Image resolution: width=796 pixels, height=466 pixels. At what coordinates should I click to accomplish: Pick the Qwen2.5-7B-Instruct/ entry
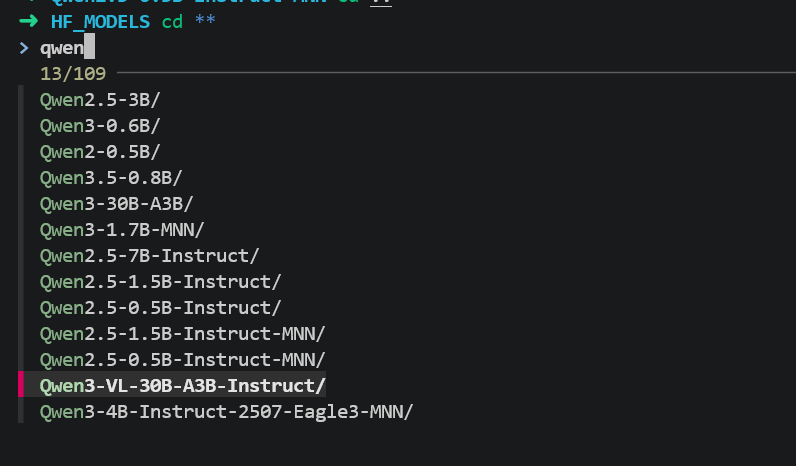[x=149, y=255]
